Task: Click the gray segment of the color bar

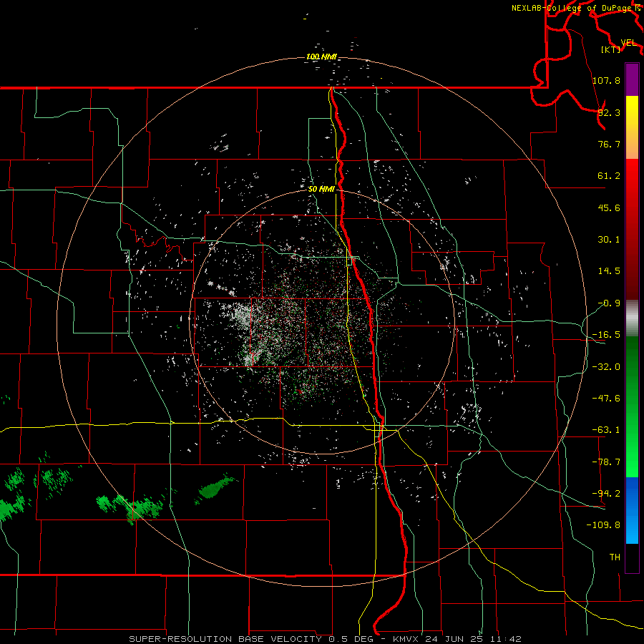Action: pyautogui.click(x=632, y=318)
